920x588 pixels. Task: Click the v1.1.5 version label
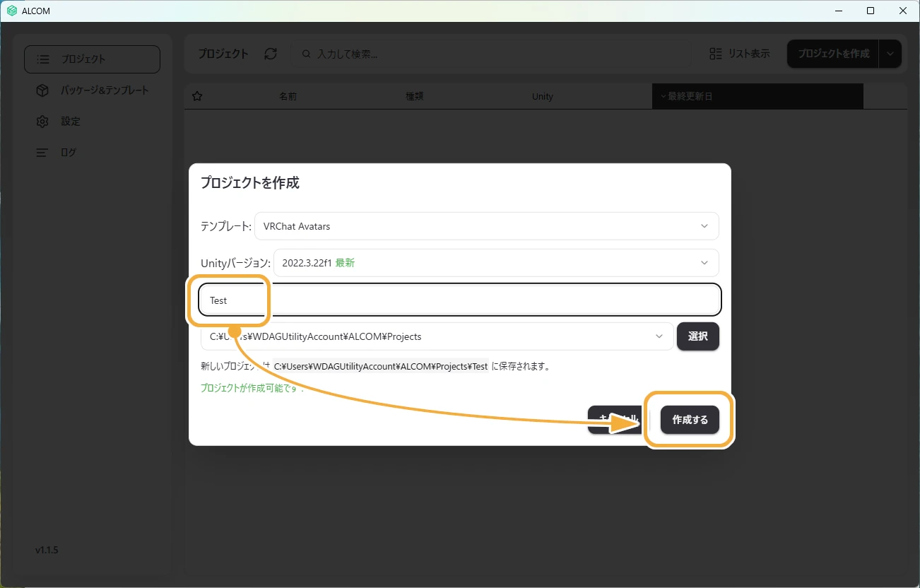(x=47, y=550)
